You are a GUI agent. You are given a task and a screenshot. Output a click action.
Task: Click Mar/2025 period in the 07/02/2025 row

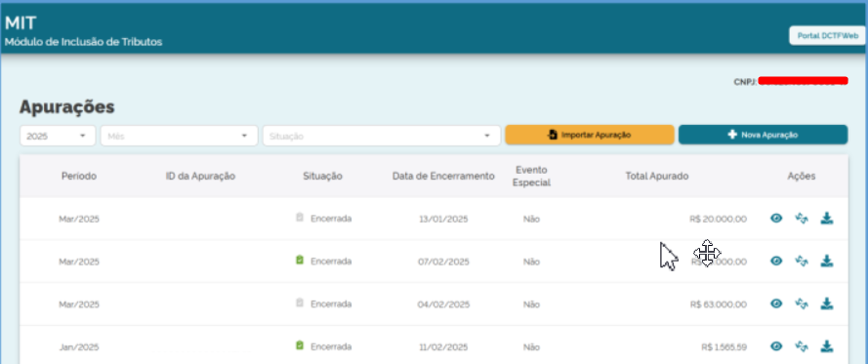click(x=79, y=262)
